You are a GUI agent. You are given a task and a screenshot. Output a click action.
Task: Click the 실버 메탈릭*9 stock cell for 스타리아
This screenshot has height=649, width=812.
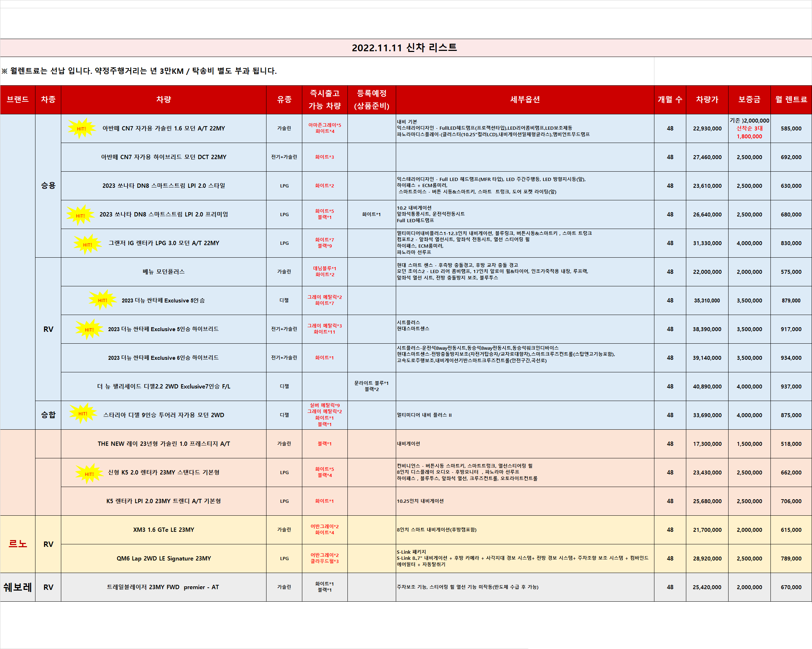pos(325,415)
